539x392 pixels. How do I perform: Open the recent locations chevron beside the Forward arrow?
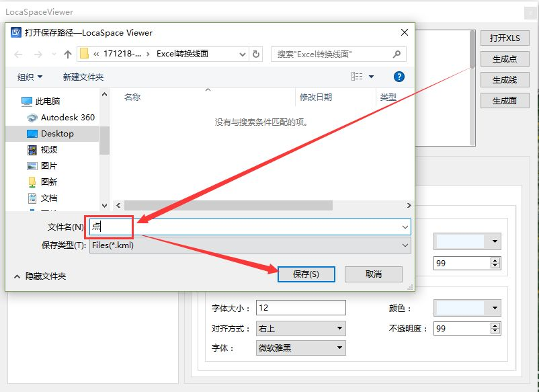[54, 54]
